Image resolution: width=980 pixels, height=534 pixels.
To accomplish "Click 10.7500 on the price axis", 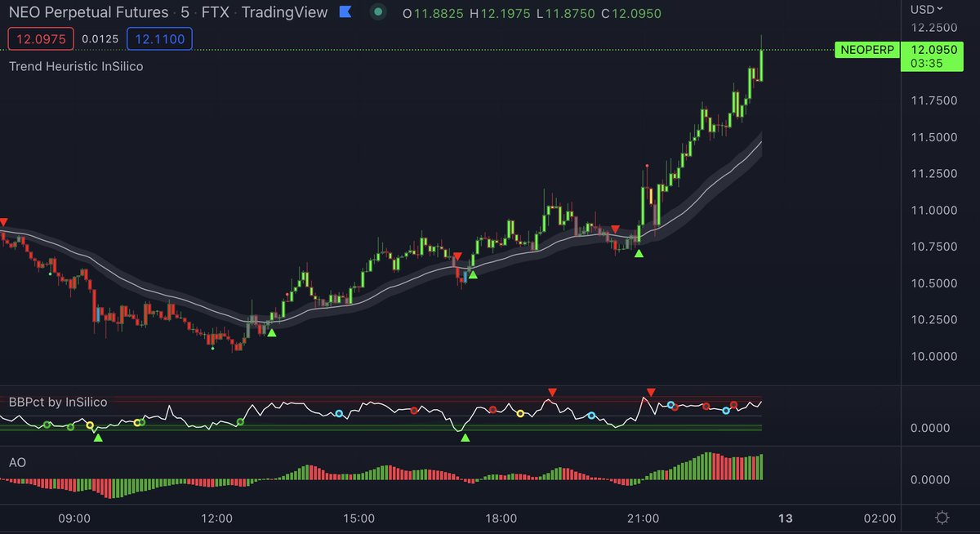I will [935, 247].
